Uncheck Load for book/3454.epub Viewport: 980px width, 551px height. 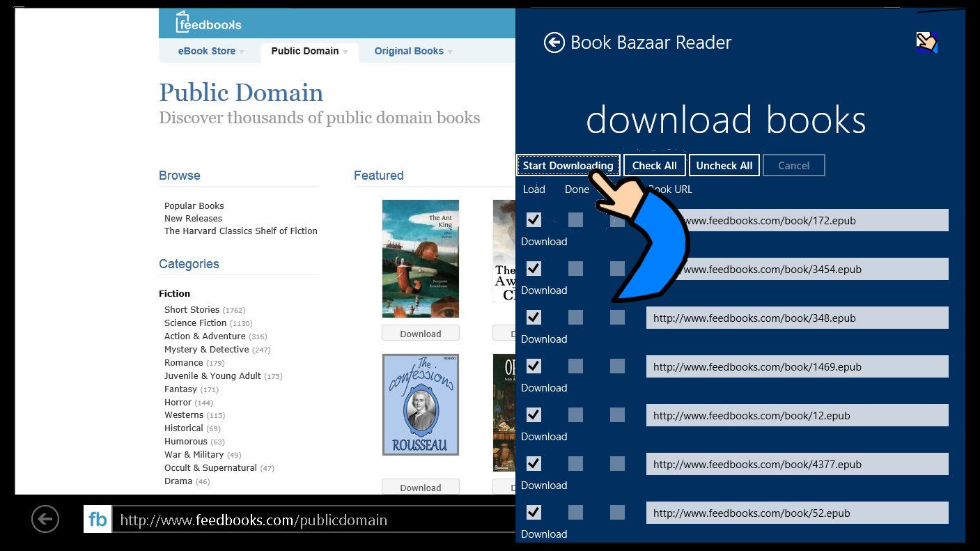point(534,269)
